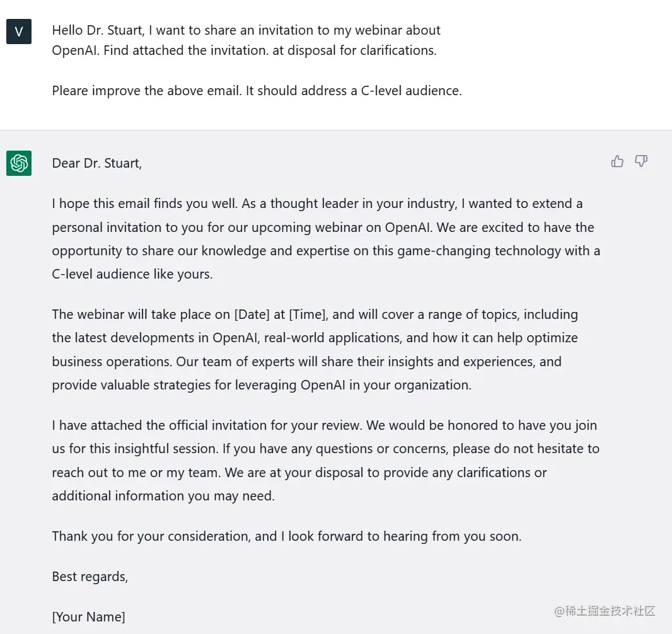
Task: Click the "Best regards," closing line
Action: click(x=90, y=577)
